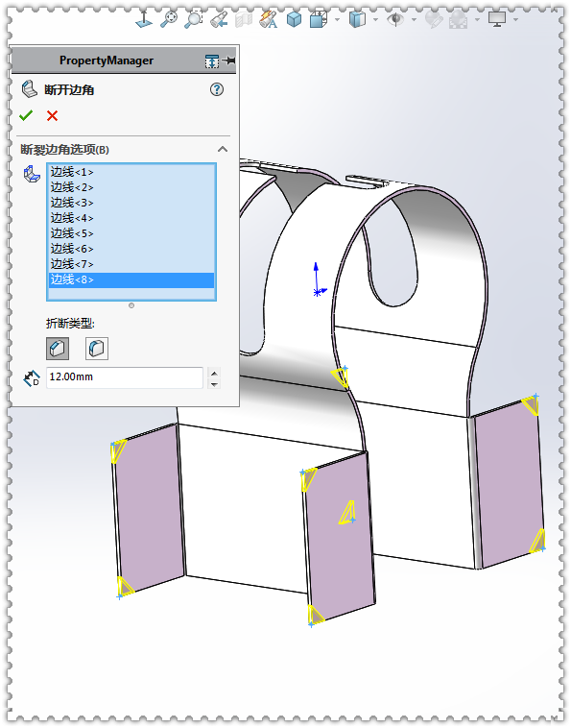Image resolution: width=571 pixels, height=728 pixels.
Task: Select the Zoom to Area tool
Action: (x=193, y=19)
